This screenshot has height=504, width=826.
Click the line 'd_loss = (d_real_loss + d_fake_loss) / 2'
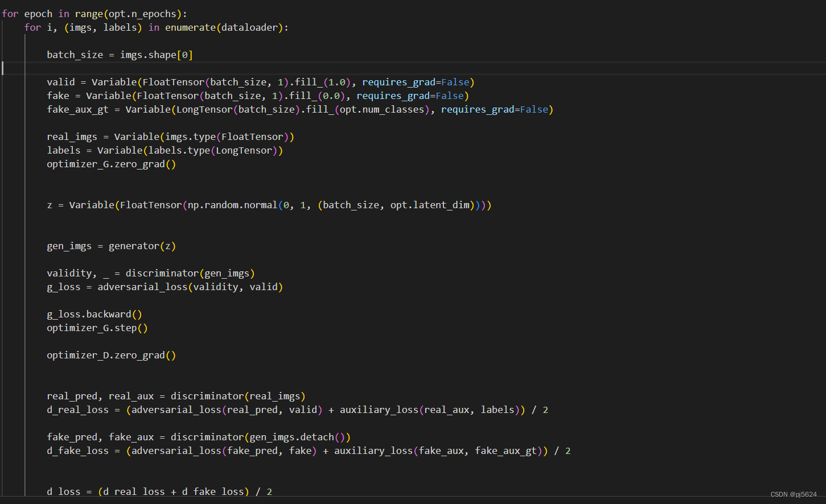(159, 491)
